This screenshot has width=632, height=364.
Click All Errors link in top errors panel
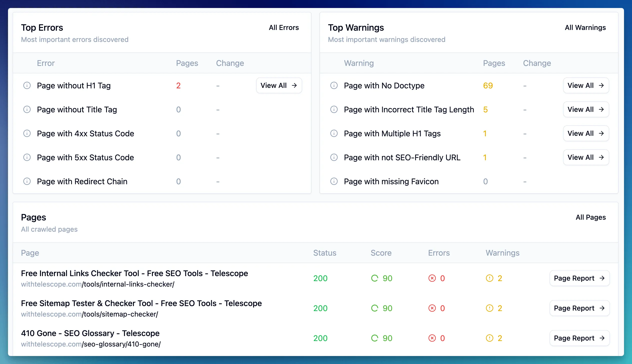(x=284, y=27)
